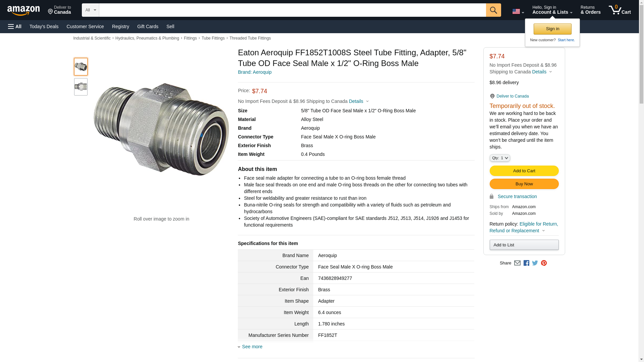The image size is (644, 362).
Task: Share via email envelope icon
Action: (x=517, y=263)
